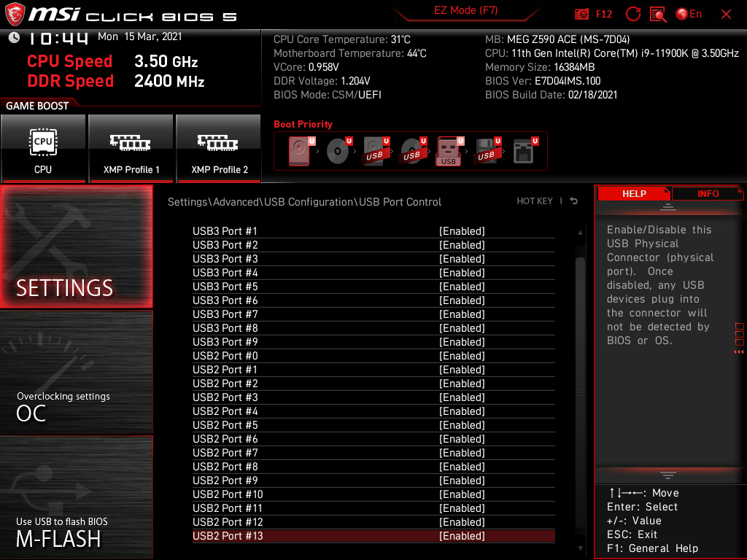This screenshot has width=747, height=560.
Task: Enable XMP Profile 1
Action: click(131, 148)
